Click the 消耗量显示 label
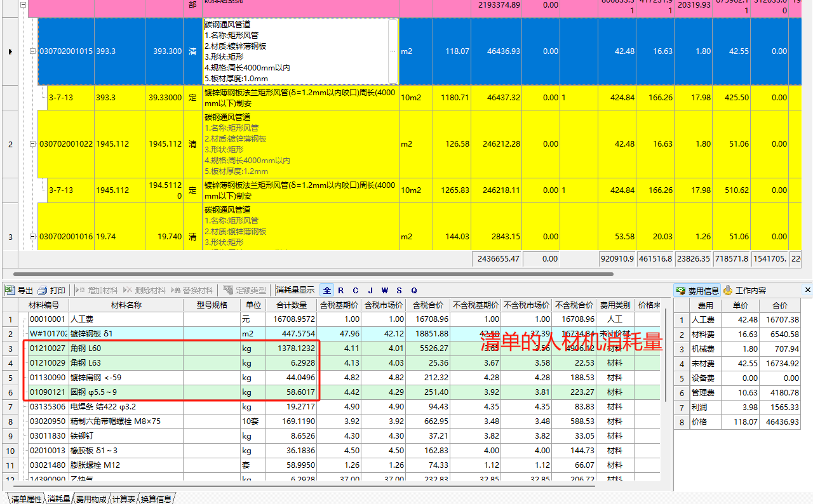 tap(295, 290)
